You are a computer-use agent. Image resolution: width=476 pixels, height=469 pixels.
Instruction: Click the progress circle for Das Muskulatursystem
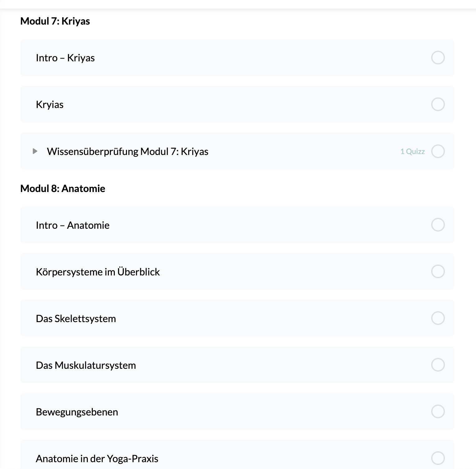pos(438,365)
